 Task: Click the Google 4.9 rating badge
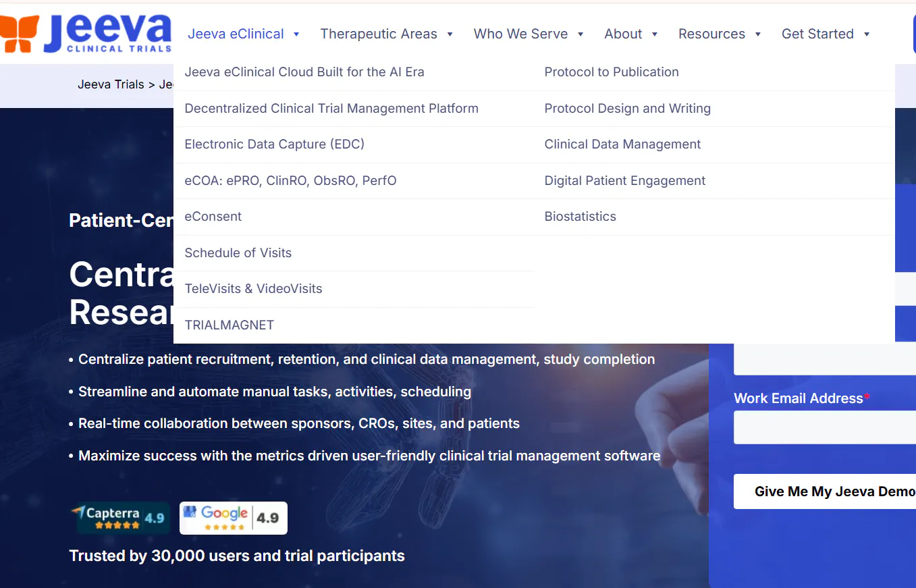[x=234, y=518]
